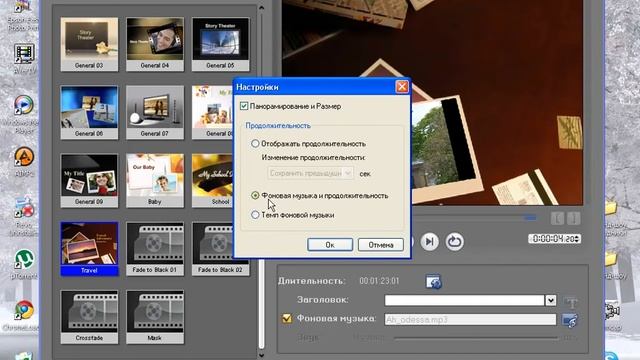Viewport: 640px width, 360px height.
Task: Open the AIMP desktop icon
Action: 24,157
